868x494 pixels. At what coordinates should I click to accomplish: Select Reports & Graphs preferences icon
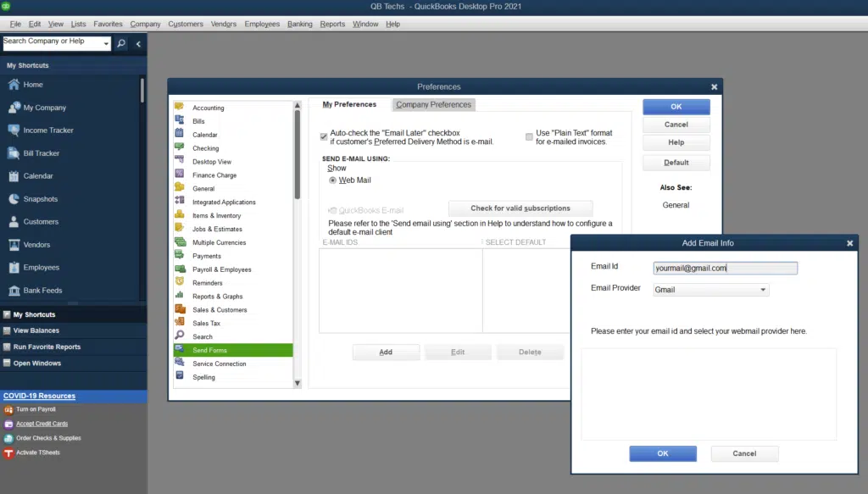coord(180,296)
